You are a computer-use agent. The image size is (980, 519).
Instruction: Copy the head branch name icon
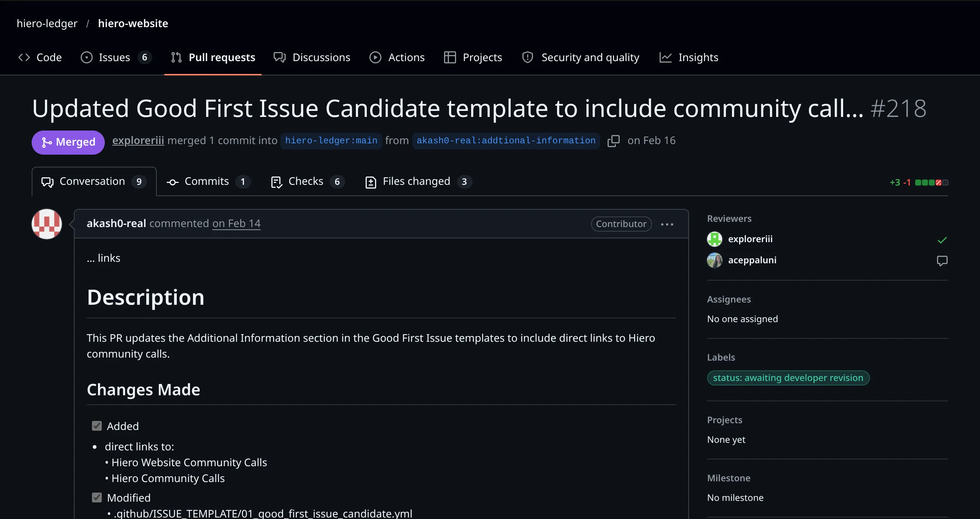coord(613,141)
